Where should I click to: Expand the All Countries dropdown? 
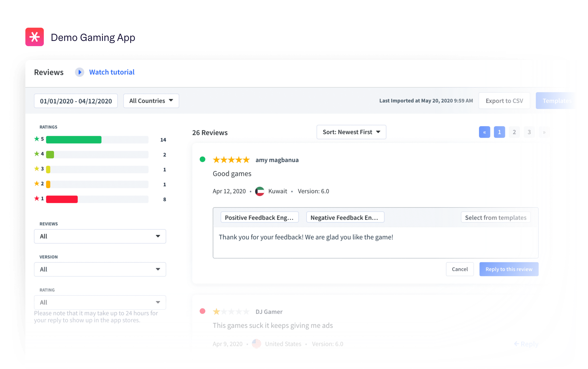point(151,101)
